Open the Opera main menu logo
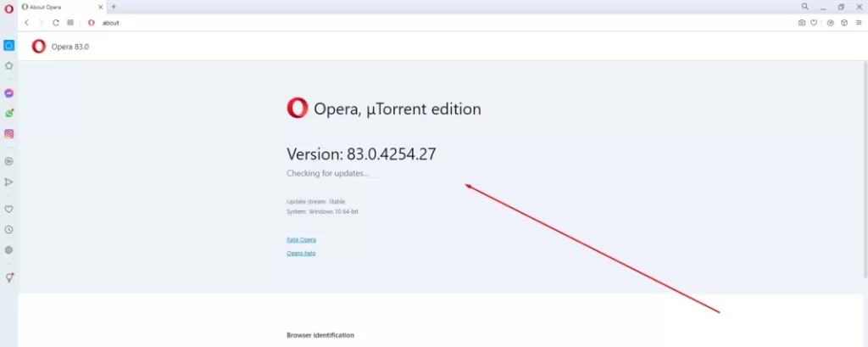Screen dimensions: 868x347 (x=8, y=8)
